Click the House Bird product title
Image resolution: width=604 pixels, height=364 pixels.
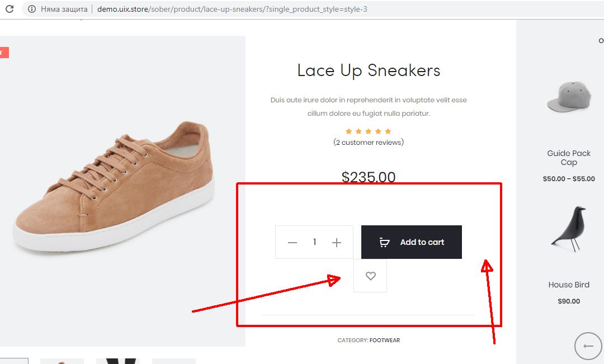(569, 285)
